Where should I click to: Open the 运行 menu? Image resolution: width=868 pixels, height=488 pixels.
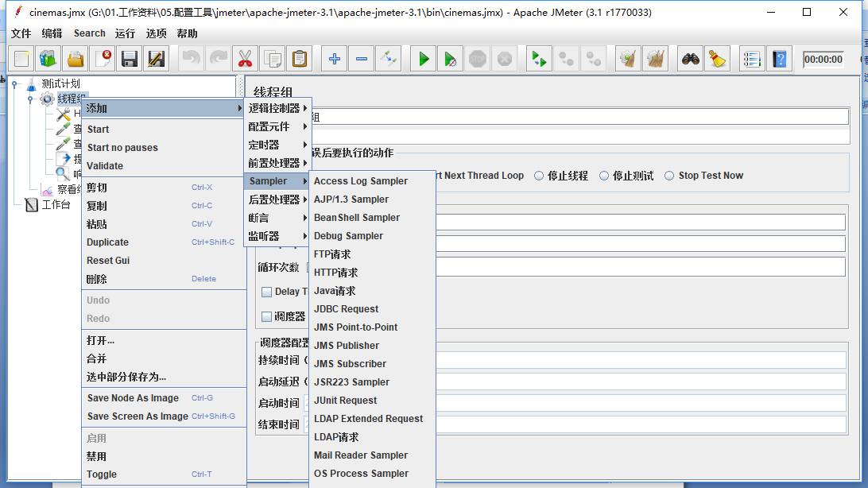coord(125,33)
